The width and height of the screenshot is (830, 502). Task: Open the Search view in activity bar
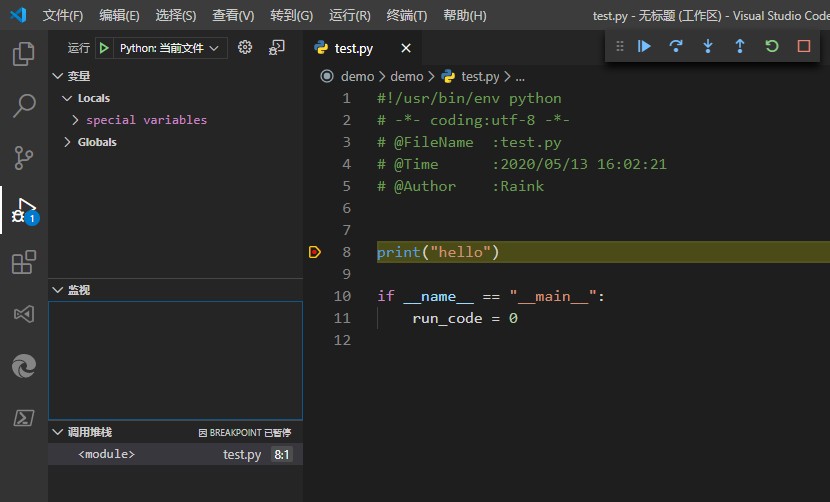[24, 105]
